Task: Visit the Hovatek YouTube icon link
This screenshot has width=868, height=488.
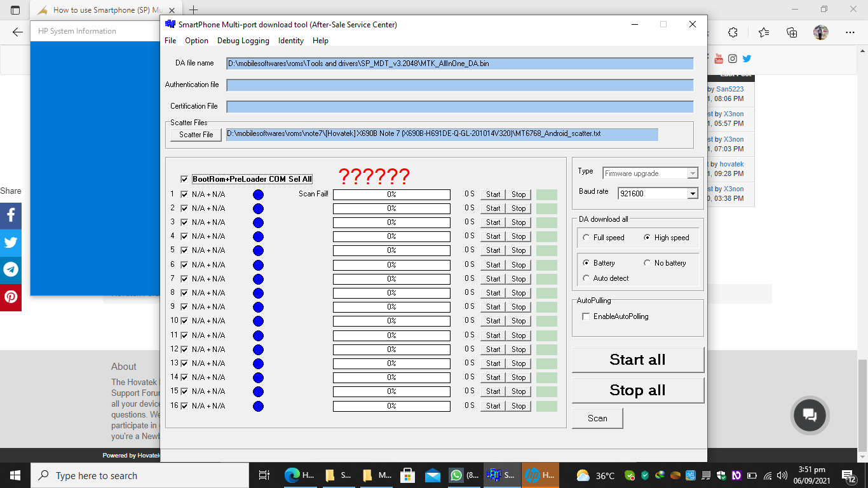Action: (719, 58)
